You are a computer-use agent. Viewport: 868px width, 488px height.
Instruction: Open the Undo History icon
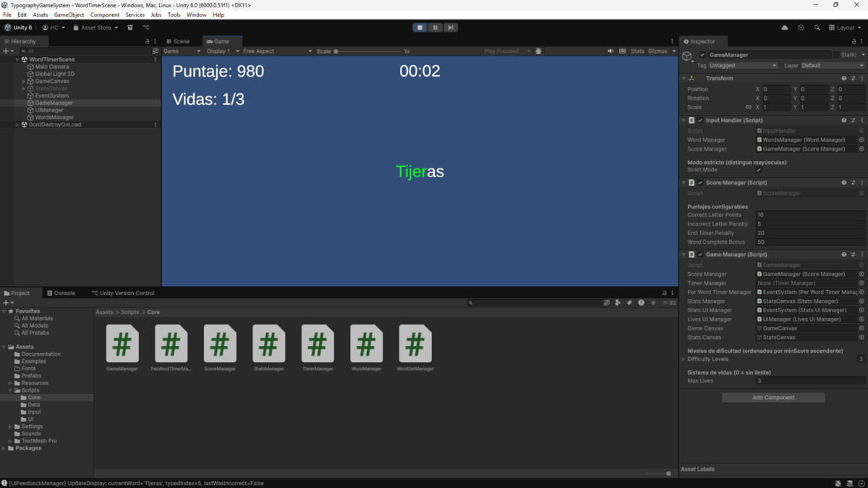[x=801, y=27]
